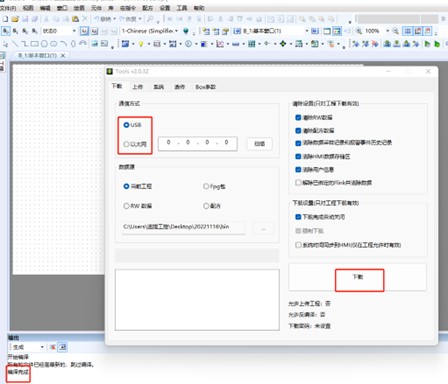Click the light bulb lamp object icon
Image resolution: width=448 pixels, height=384 pixels.
(x=141, y=44)
